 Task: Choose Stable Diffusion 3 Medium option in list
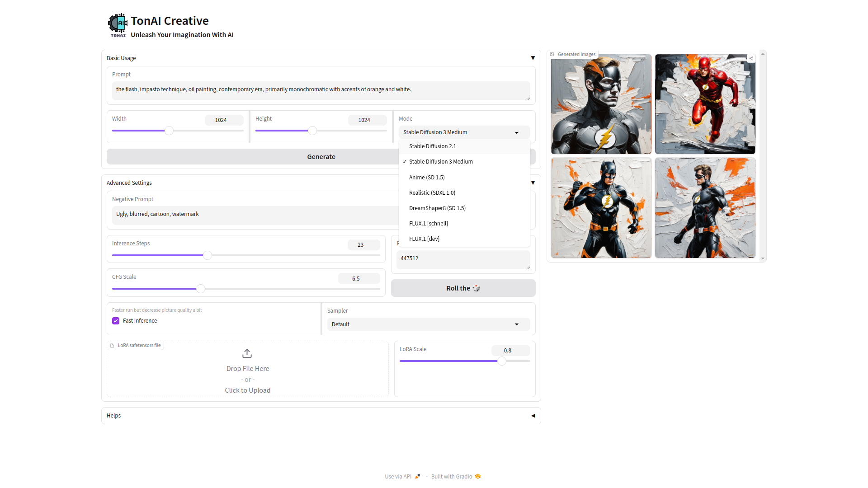point(464,162)
